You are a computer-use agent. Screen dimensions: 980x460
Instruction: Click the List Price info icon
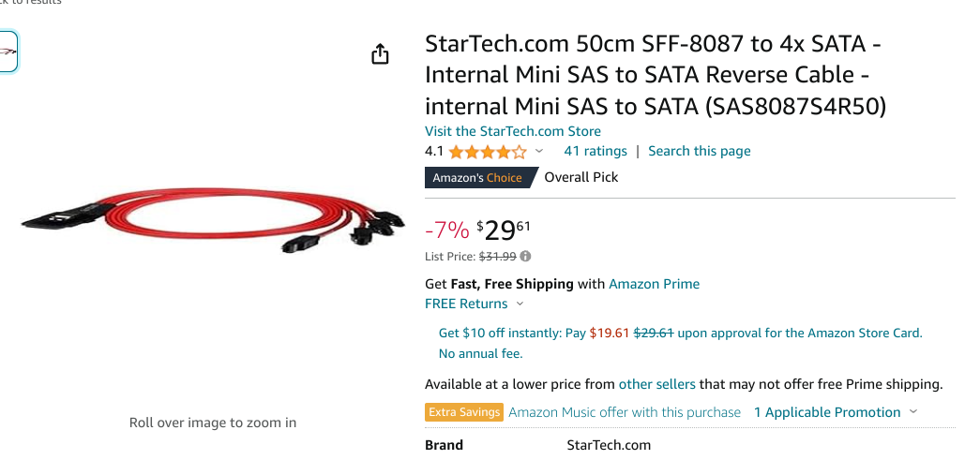[x=525, y=256]
